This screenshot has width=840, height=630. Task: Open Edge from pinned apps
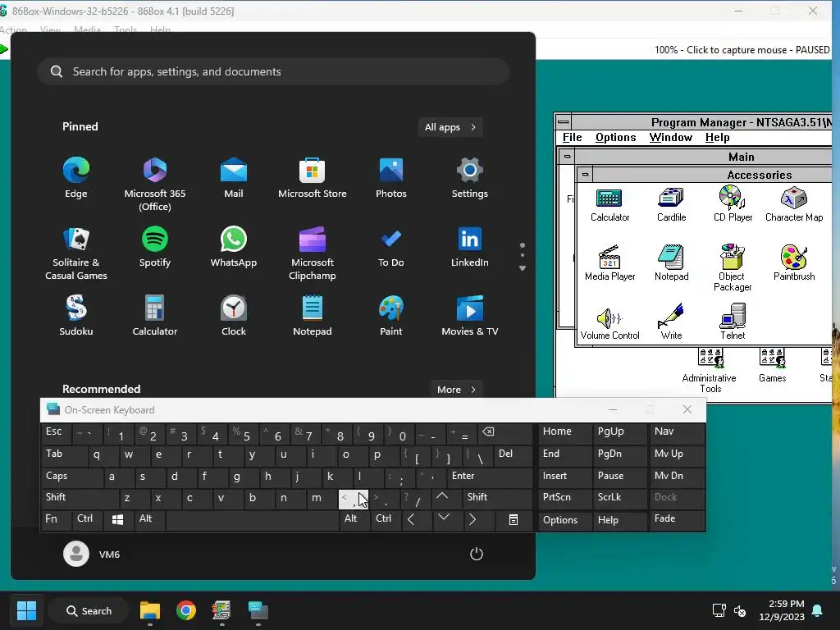pyautogui.click(x=76, y=178)
